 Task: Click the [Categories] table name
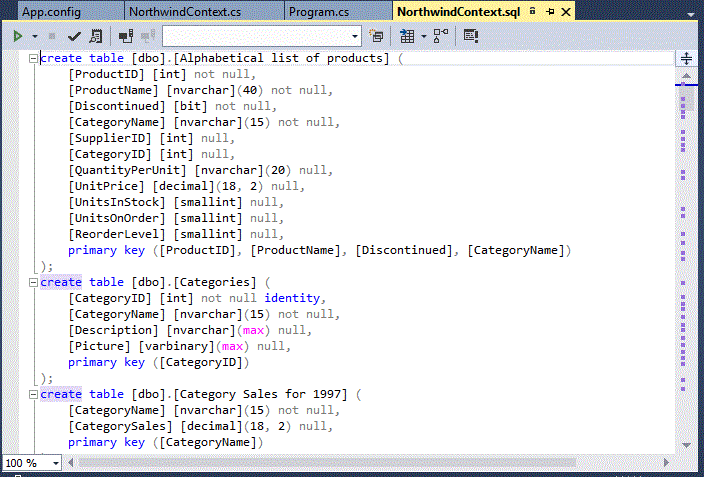pos(215,283)
